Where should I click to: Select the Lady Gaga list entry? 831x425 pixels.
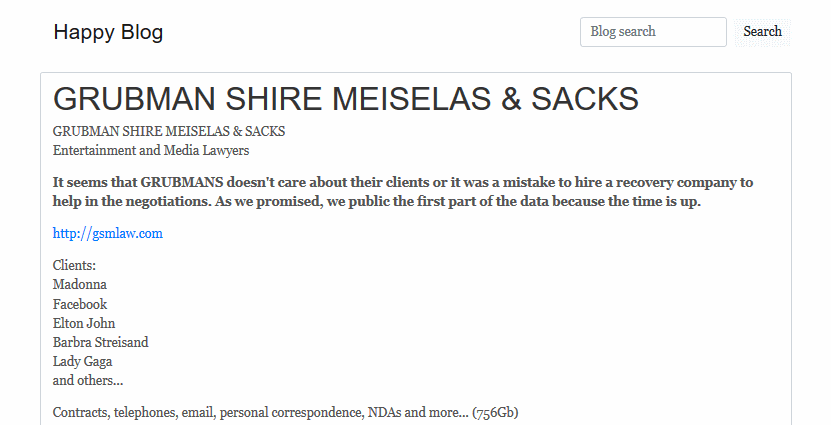pyautogui.click(x=82, y=361)
